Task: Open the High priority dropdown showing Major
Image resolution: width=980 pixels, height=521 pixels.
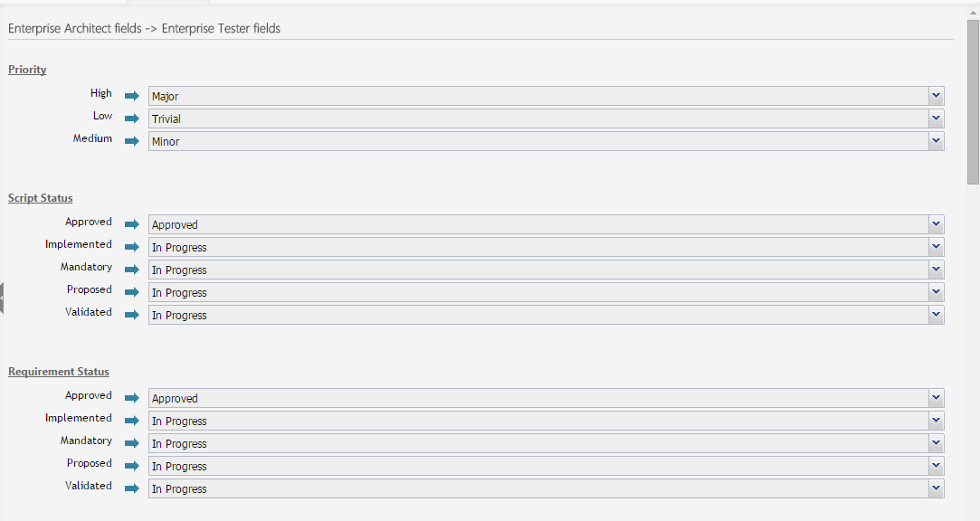Action: 546,96
